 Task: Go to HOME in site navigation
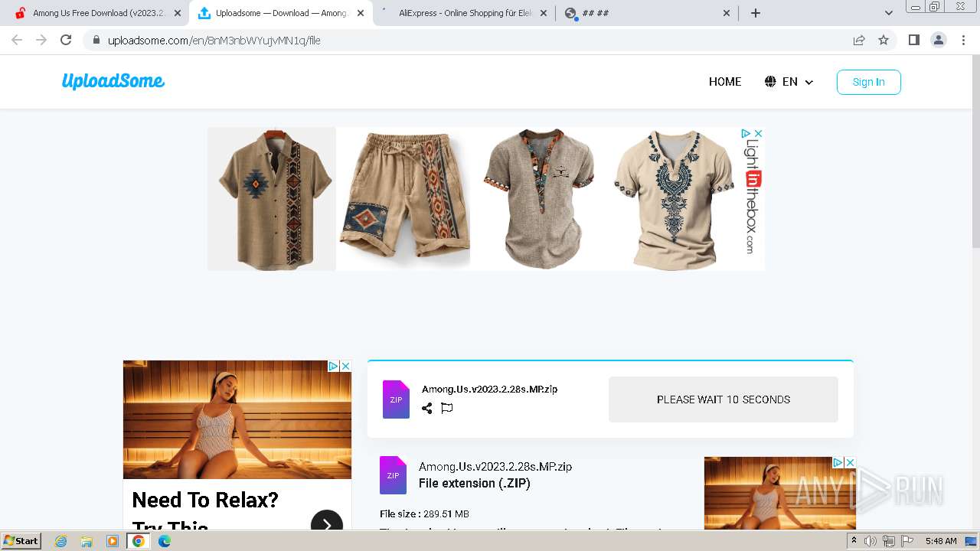pos(725,82)
